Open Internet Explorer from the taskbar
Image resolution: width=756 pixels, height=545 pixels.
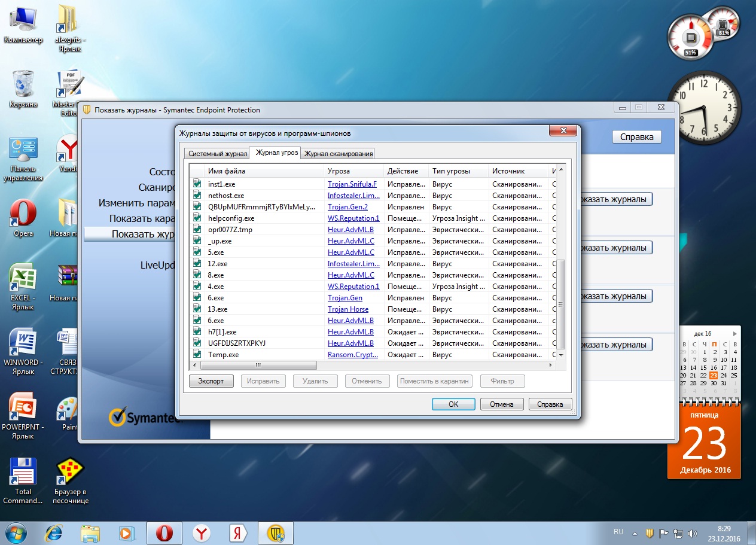coord(54,532)
